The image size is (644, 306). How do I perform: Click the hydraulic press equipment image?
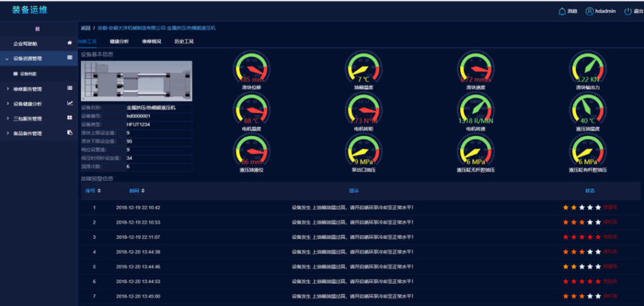pyautogui.click(x=136, y=81)
